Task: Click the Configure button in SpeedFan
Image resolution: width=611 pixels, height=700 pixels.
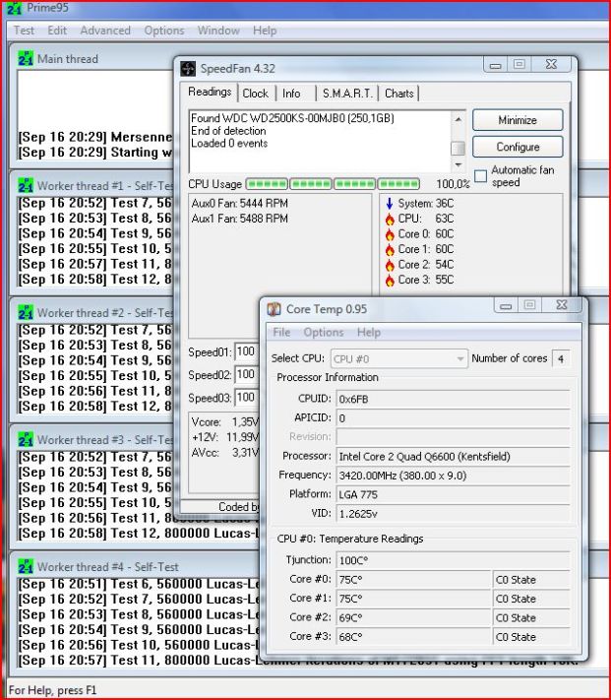Action: coord(518,147)
